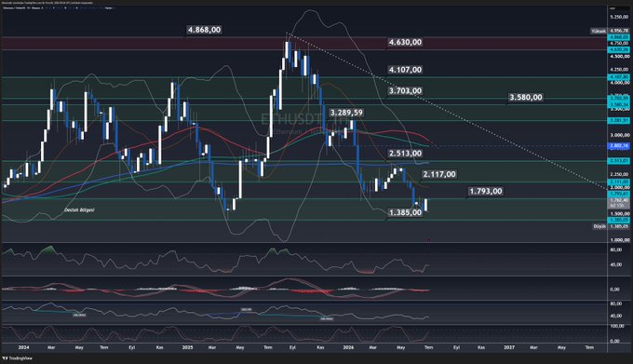Click the TradingView logo
Image resolution: width=633 pixels, height=364 pixels.
coord(17,357)
